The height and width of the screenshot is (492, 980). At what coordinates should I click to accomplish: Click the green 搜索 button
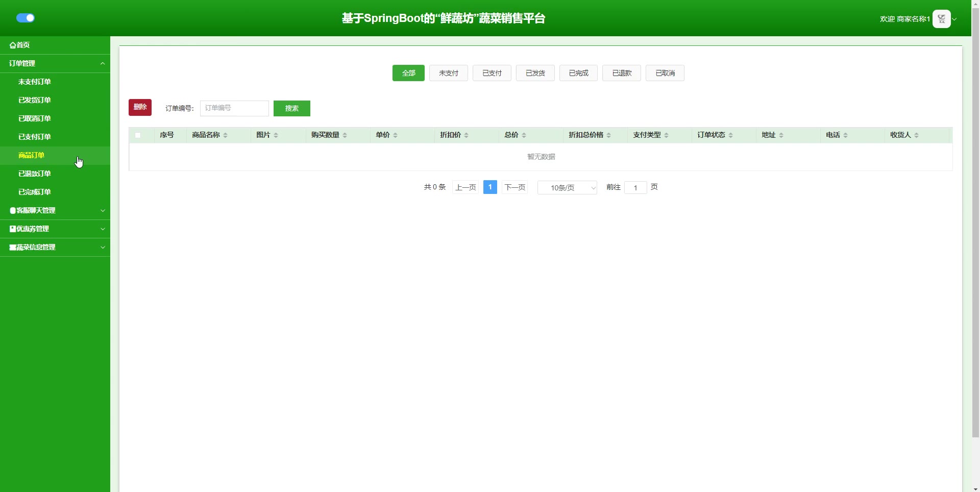point(292,108)
